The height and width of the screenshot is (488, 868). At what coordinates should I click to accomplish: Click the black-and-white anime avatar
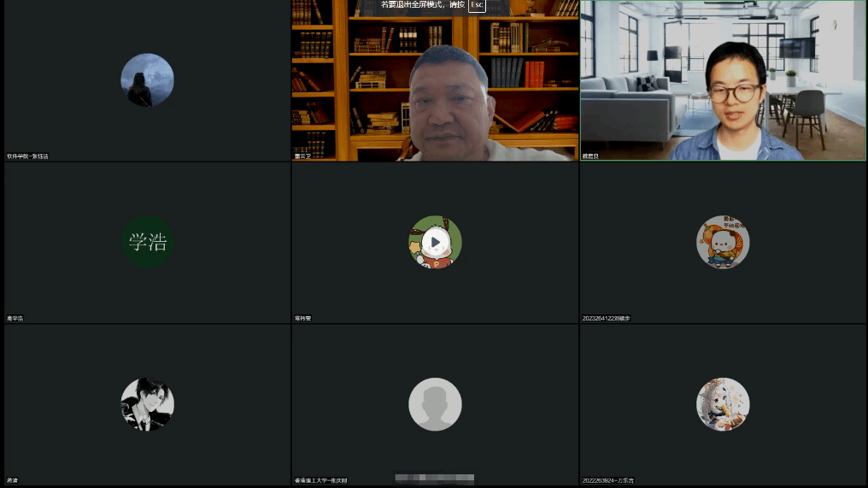(147, 404)
